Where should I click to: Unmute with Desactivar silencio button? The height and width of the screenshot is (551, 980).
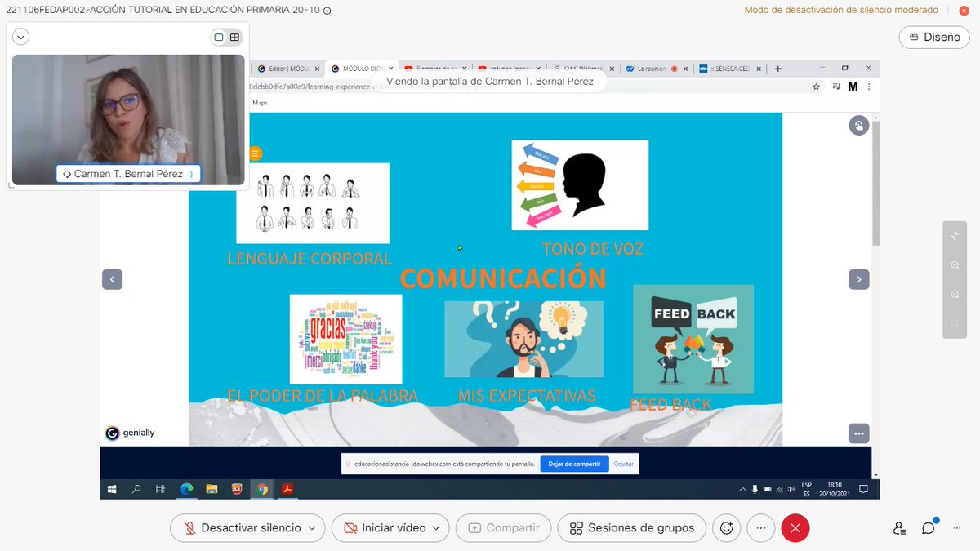[241, 528]
